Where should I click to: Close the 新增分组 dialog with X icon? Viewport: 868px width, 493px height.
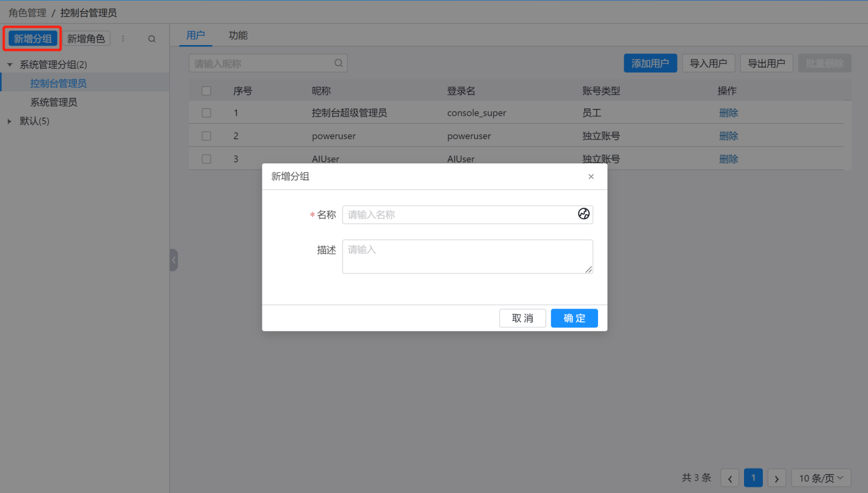point(591,177)
